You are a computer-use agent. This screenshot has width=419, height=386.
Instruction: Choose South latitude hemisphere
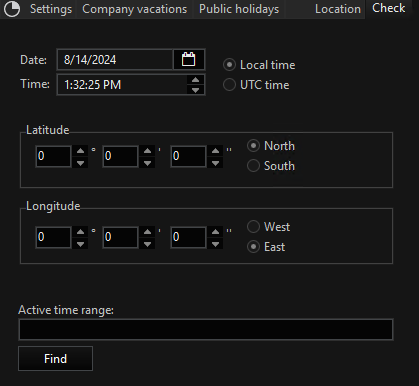click(271, 166)
